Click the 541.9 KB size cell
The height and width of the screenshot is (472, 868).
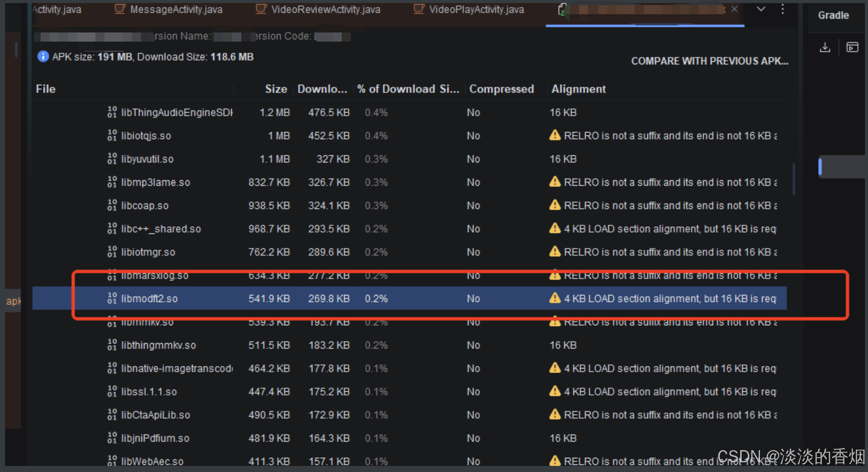click(x=269, y=299)
